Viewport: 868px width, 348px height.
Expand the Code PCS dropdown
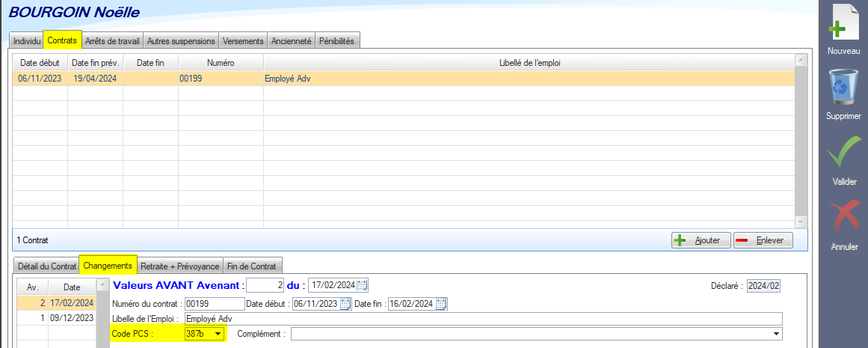pos(218,334)
